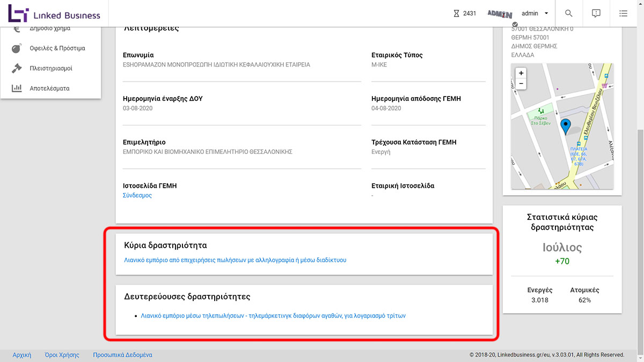
Task: Open the Αποτελέσματα menu item
Action: tap(50, 88)
